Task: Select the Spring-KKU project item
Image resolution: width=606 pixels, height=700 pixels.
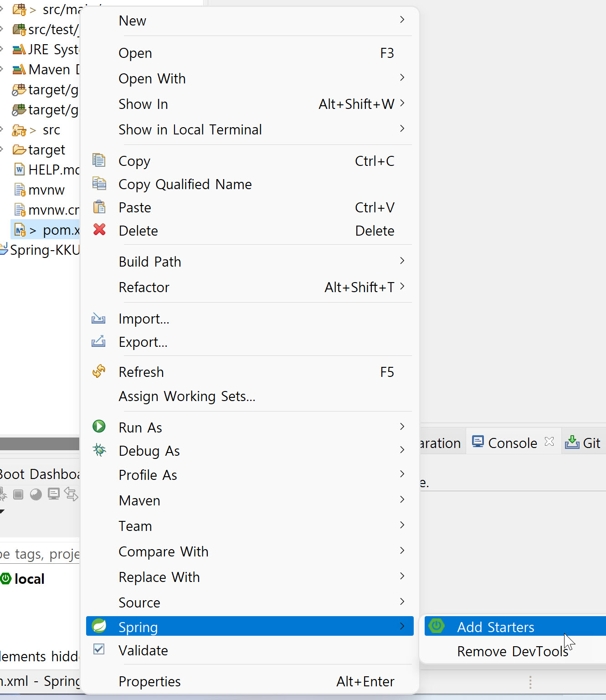Action: tap(45, 250)
